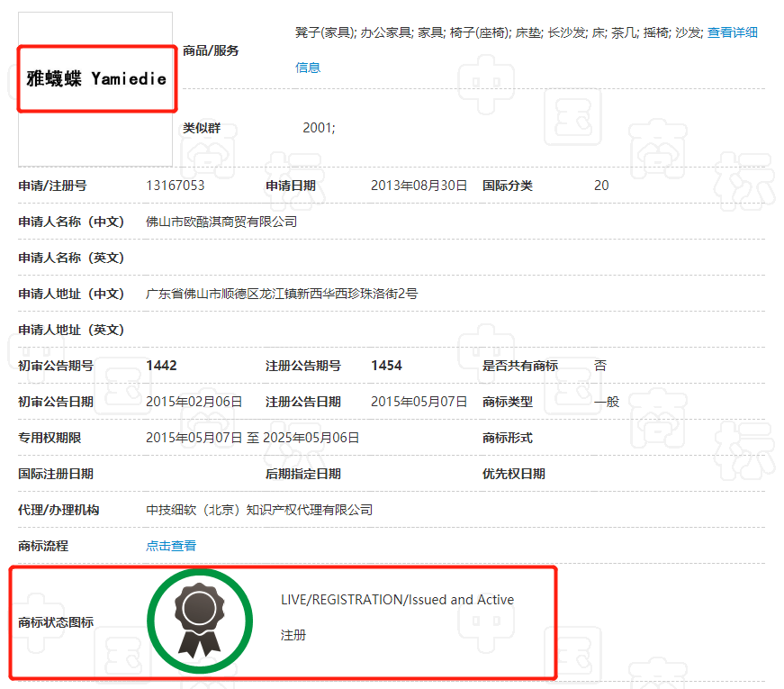Click the 注册公告期号 field label
784x689 pixels.
303,366
